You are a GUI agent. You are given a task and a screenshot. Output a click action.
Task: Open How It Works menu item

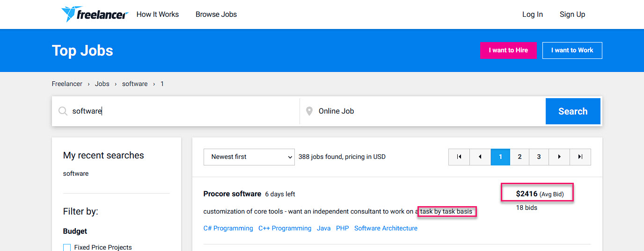coord(158,14)
